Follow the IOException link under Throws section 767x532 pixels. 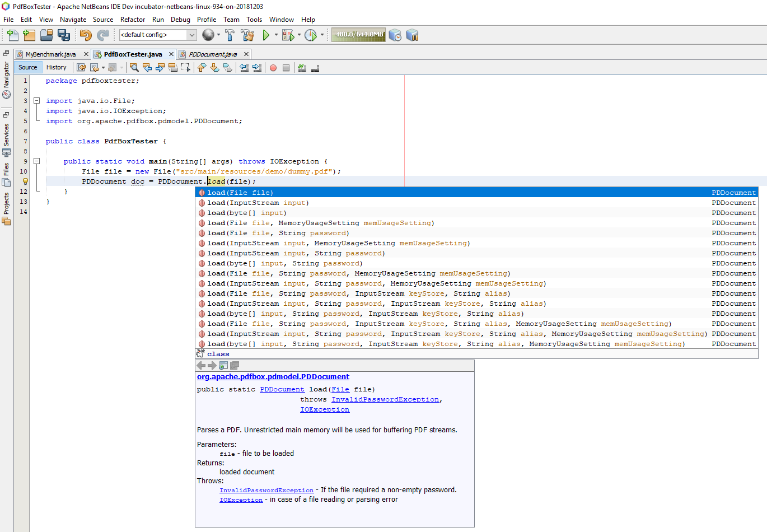[x=241, y=500]
